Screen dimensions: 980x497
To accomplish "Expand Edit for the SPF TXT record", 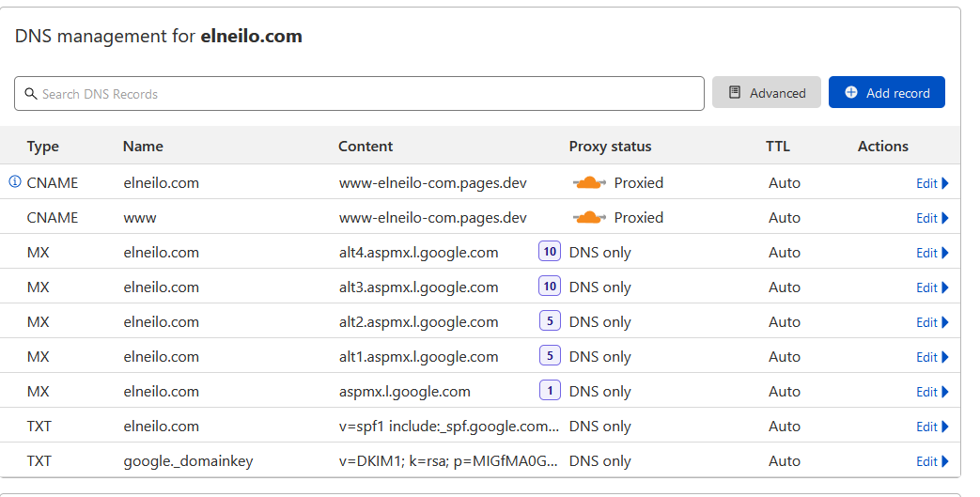I will [x=932, y=427].
